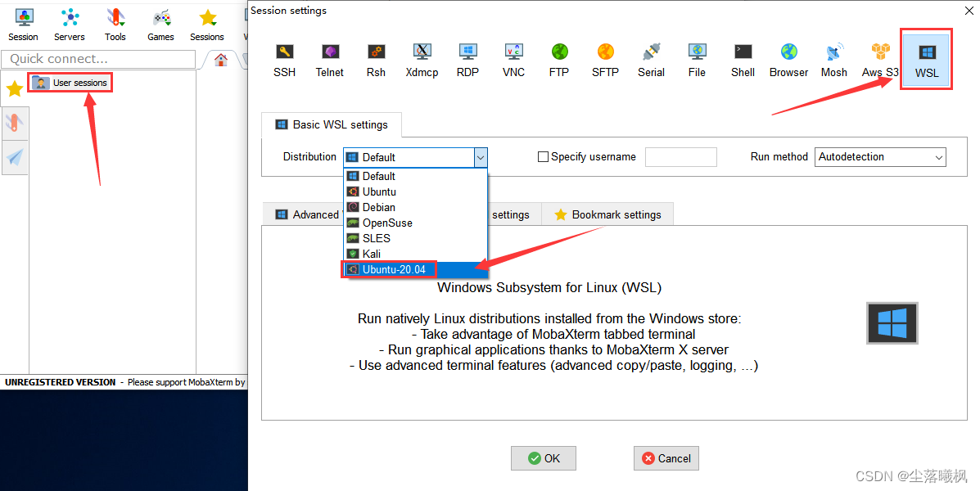The height and width of the screenshot is (491, 980).
Task: Select the Browser session type
Action: point(788,61)
